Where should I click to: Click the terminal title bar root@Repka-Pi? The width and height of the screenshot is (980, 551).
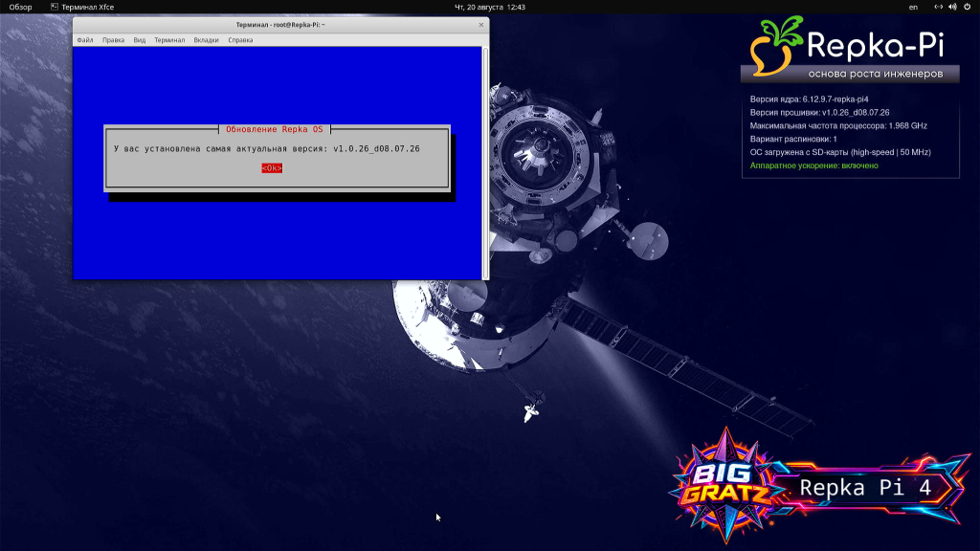[280, 25]
